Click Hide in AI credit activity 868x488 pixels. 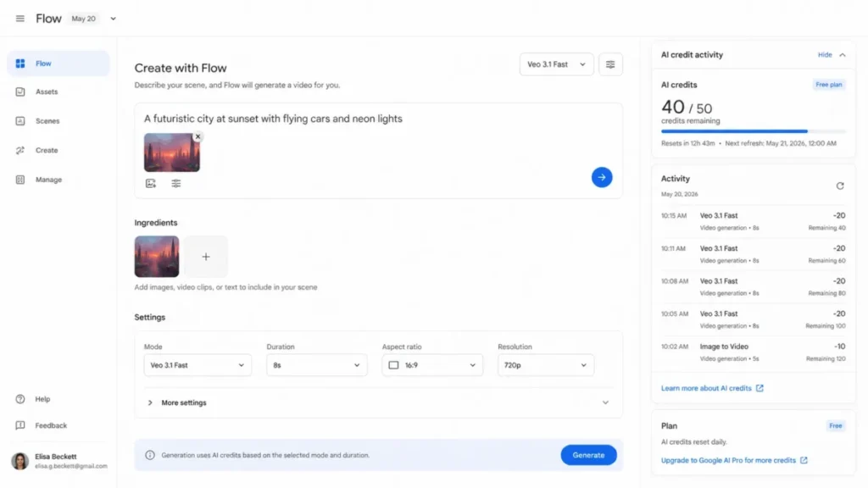tap(825, 55)
